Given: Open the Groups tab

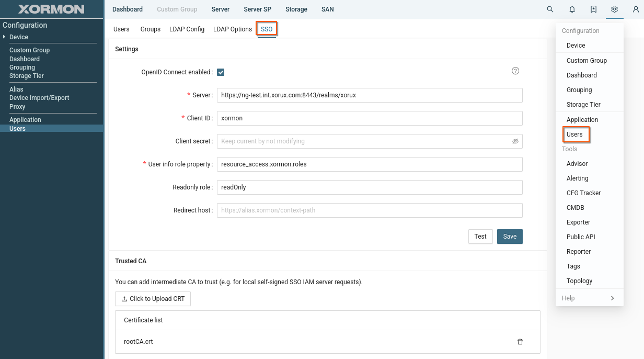Looking at the screenshot, I should [x=150, y=29].
